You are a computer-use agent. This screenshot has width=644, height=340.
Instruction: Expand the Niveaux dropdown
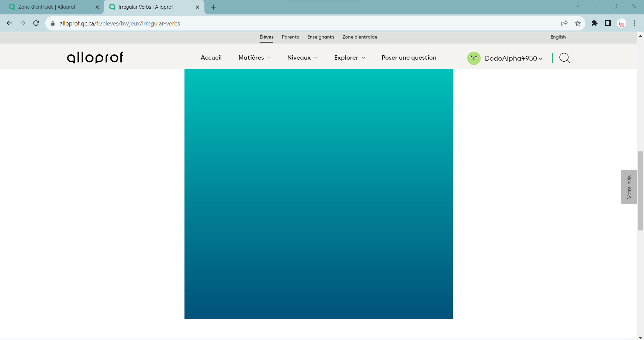point(302,58)
